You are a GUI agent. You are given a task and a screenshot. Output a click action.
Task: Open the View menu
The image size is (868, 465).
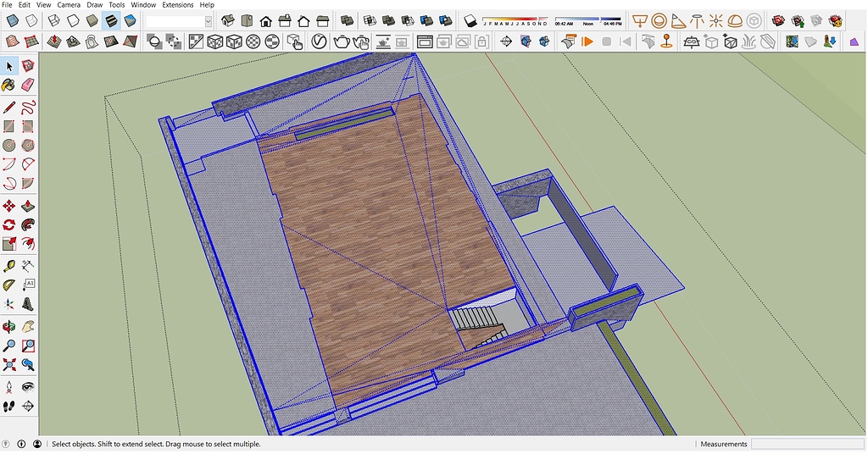coord(44,4)
